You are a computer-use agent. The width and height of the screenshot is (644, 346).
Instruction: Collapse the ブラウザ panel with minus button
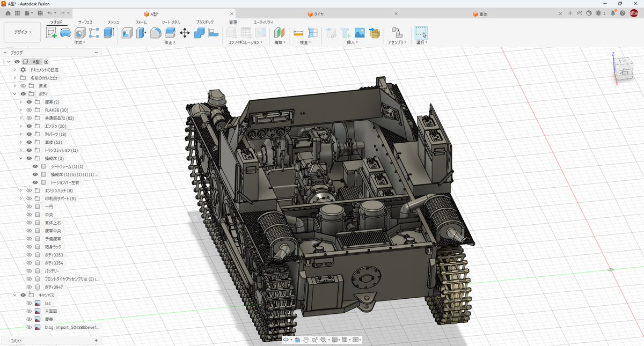(x=96, y=53)
